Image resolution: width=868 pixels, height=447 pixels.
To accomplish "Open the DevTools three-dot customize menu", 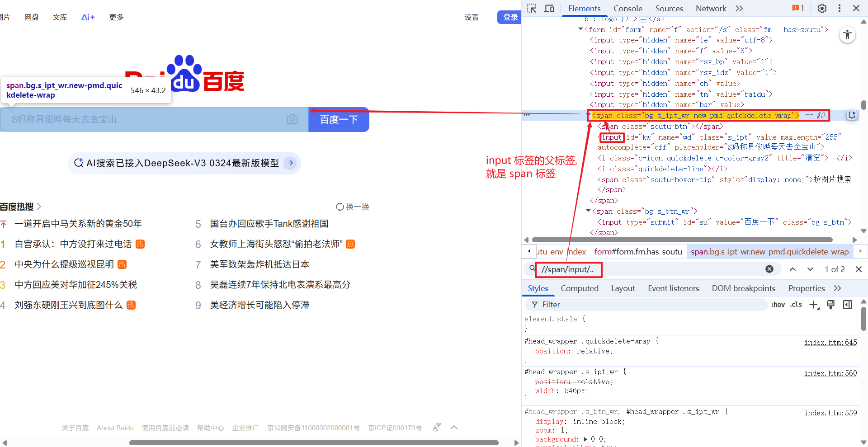I will point(840,8).
